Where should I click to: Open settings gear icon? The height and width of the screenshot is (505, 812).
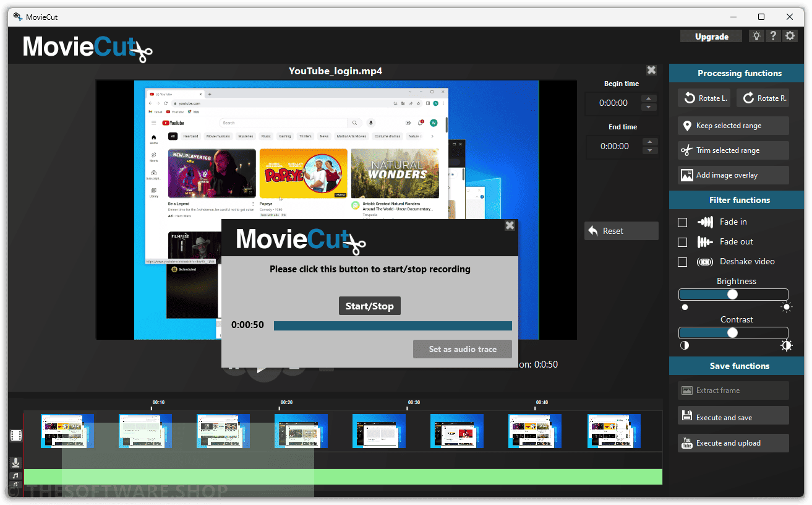[790, 36]
